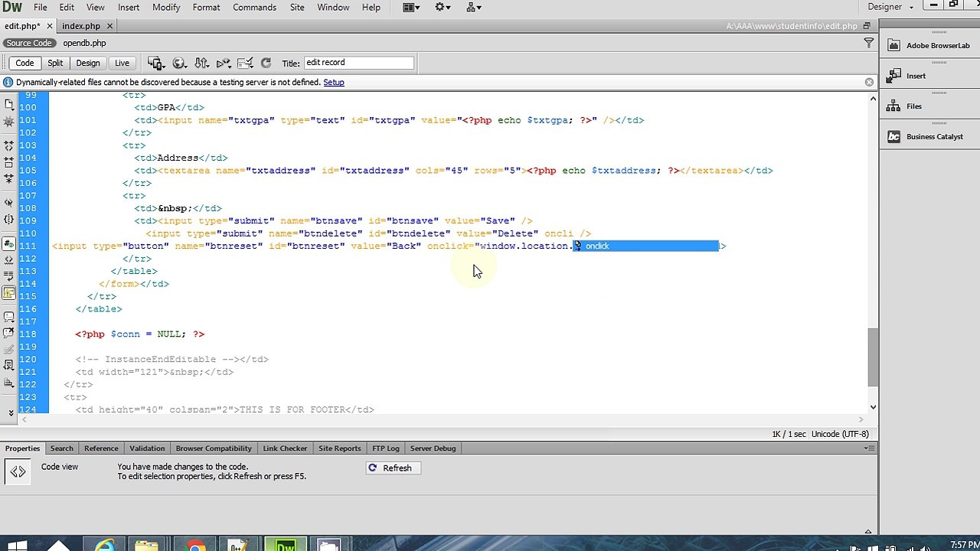
Task: Show Source Code related file
Action: 30,43
